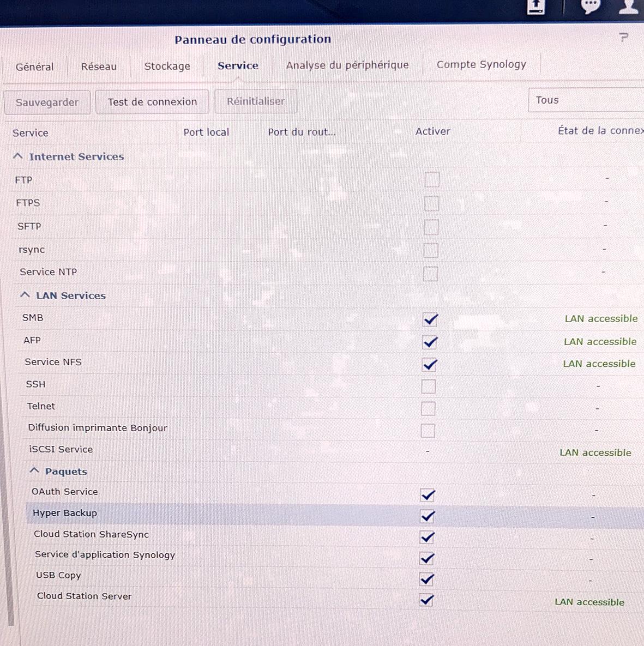Enable the SFTP service checkbox

[431, 227]
